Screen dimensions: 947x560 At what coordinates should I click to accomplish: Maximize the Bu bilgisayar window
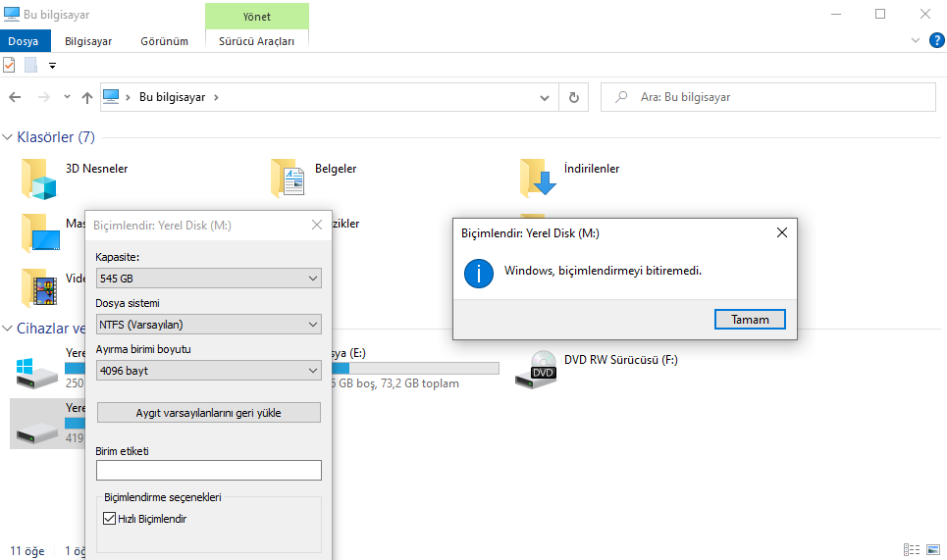point(880,14)
